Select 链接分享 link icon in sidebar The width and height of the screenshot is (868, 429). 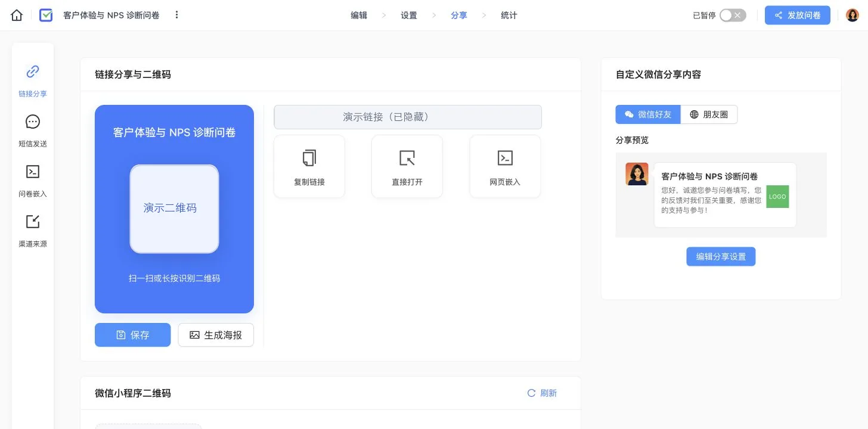coord(33,72)
